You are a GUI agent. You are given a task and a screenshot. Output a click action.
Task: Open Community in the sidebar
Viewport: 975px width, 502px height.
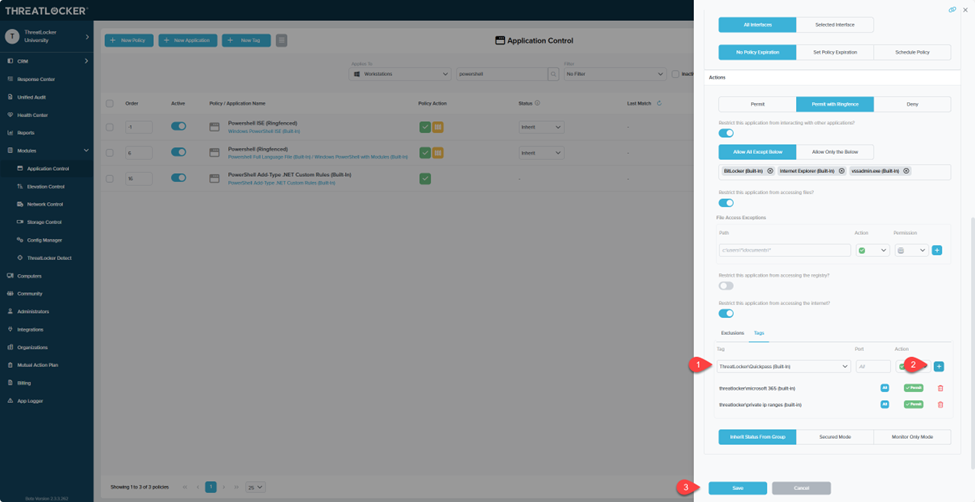30,294
